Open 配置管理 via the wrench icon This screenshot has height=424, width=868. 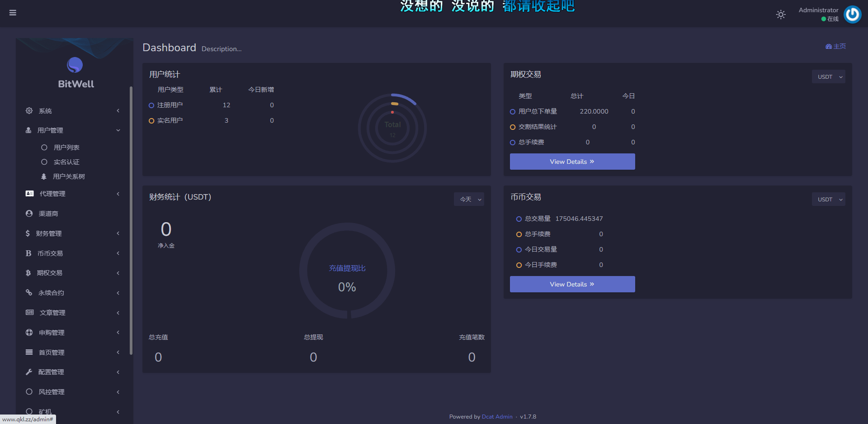[x=29, y=372]
